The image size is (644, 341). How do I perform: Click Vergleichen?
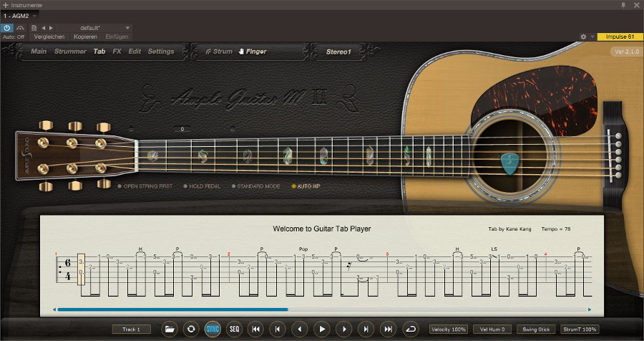(49, 37)
